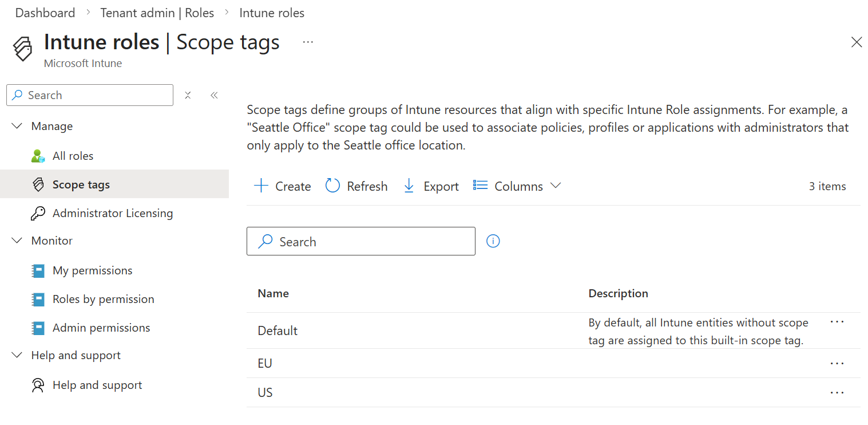Open Admin permissions from sidebar icon

coord(38,327)
